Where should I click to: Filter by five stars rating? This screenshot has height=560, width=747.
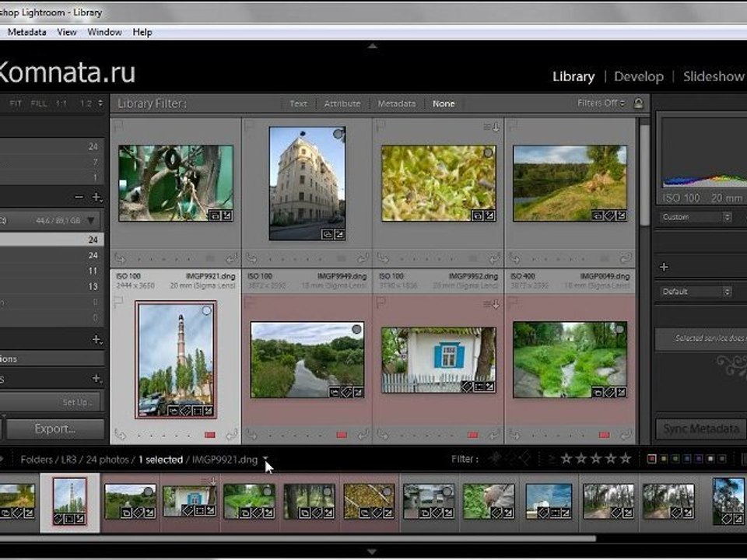click(x=626, y=459)
